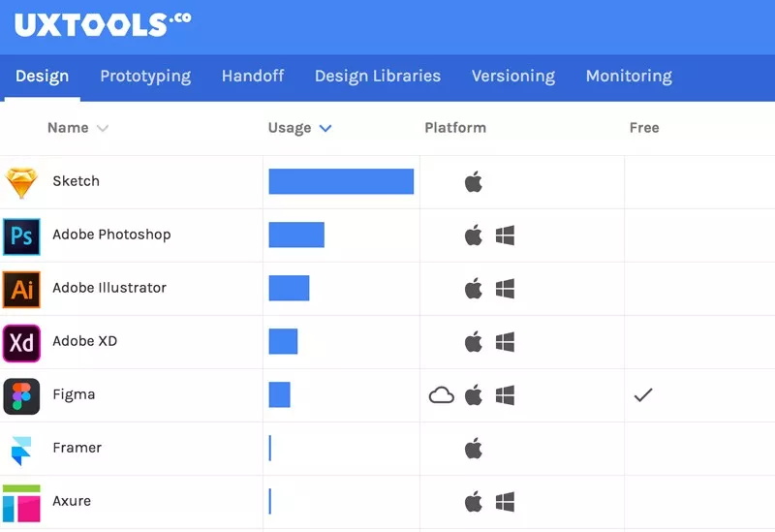Click the Windows icon in Photoshop row
Screen dimensions: 775x532
pyautogui.click(x=505, y=235)
